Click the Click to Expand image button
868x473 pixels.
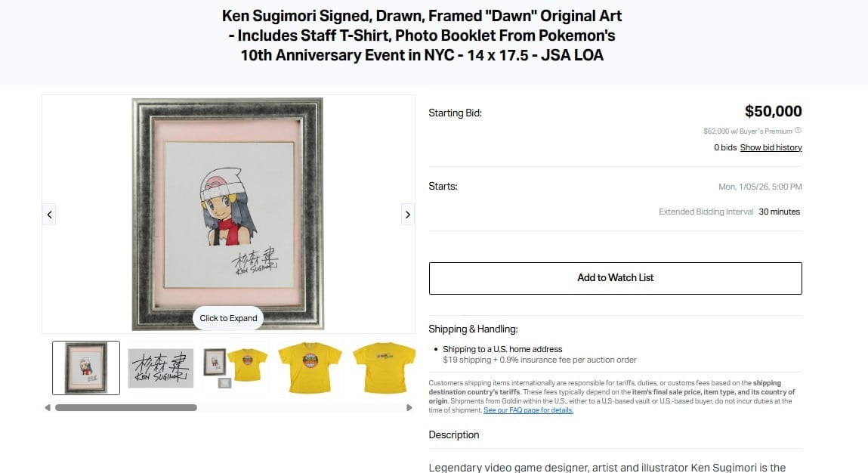point(228,318)
